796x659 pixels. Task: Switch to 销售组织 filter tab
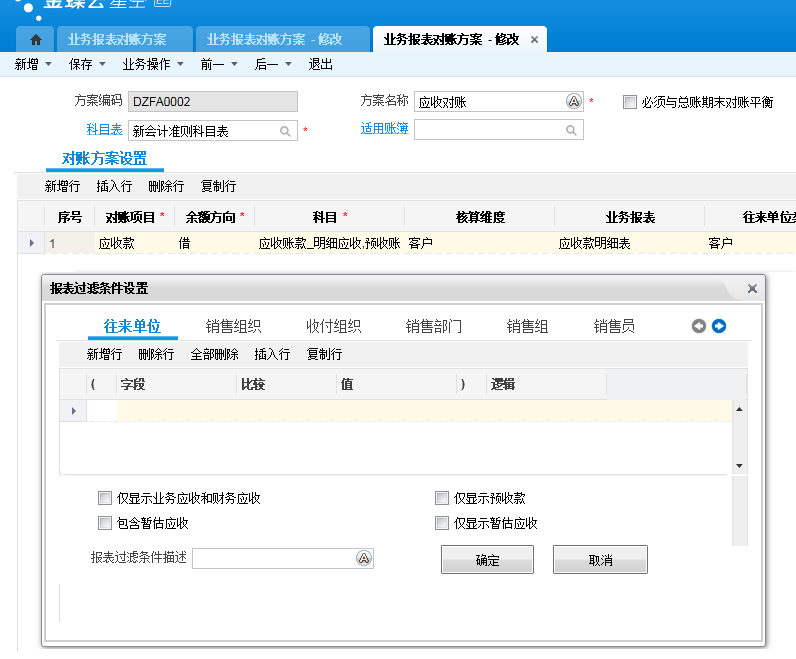(x=233, y=326)
